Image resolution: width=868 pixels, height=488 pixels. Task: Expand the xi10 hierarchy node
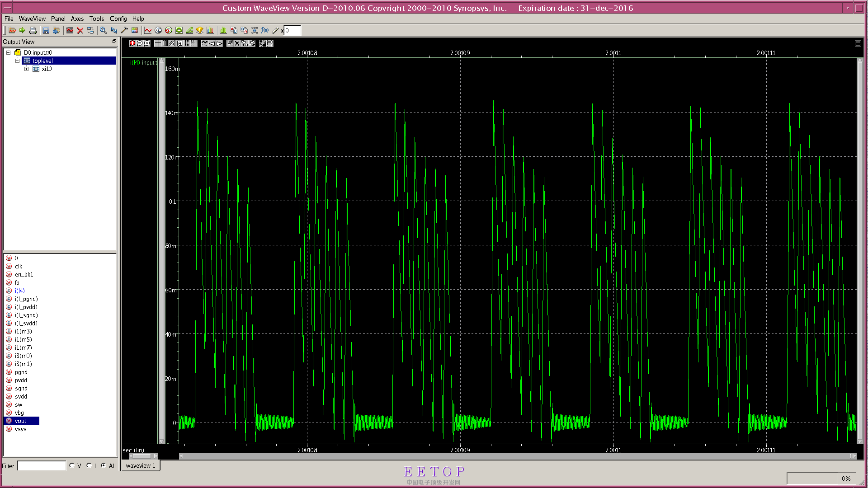click(x=26, y=69)
